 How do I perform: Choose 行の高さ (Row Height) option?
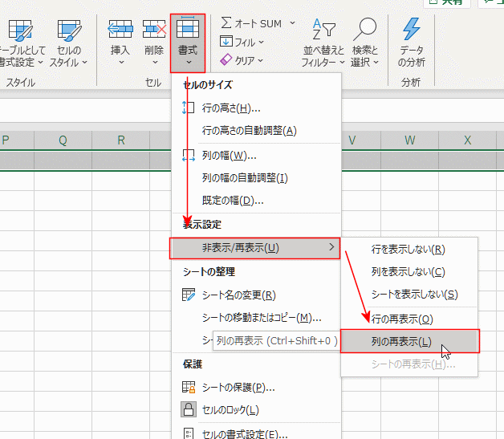coord(231,108)
